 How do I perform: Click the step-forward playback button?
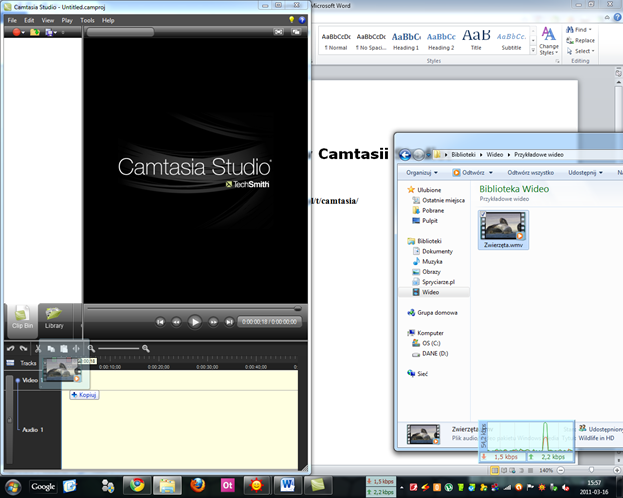pyautogui.click(x=213, y=322)
